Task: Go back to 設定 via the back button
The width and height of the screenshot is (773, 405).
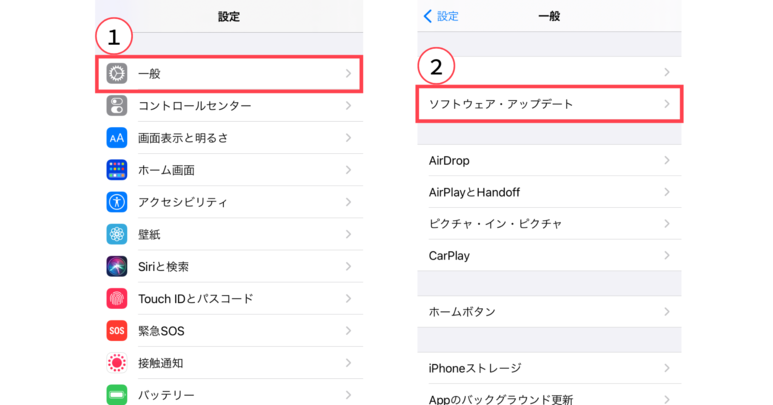Action: [x=441, y=16]
